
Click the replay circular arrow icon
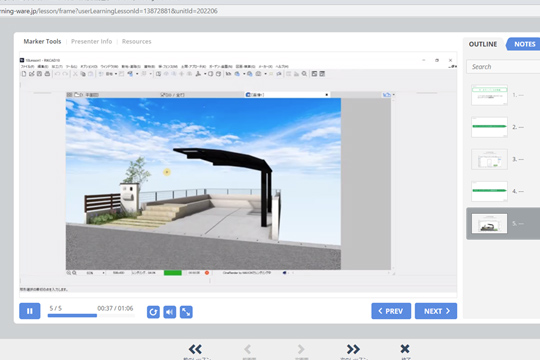coord(153,312)
